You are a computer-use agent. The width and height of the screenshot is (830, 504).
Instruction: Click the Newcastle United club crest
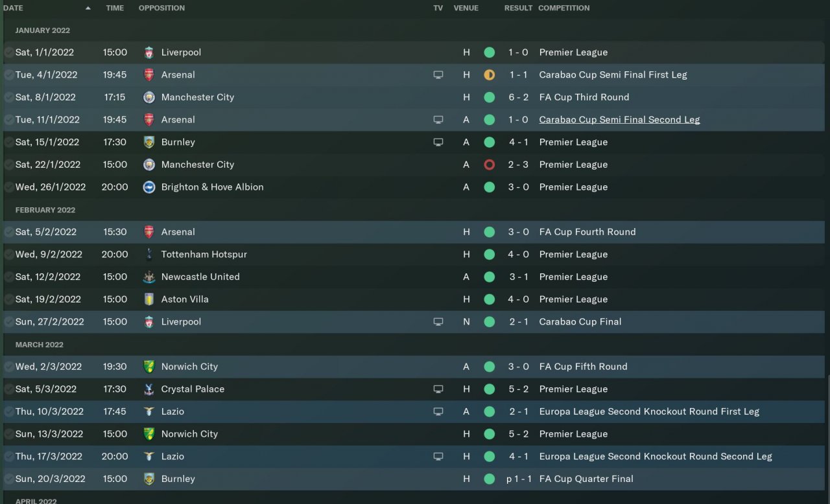[149, 277]
